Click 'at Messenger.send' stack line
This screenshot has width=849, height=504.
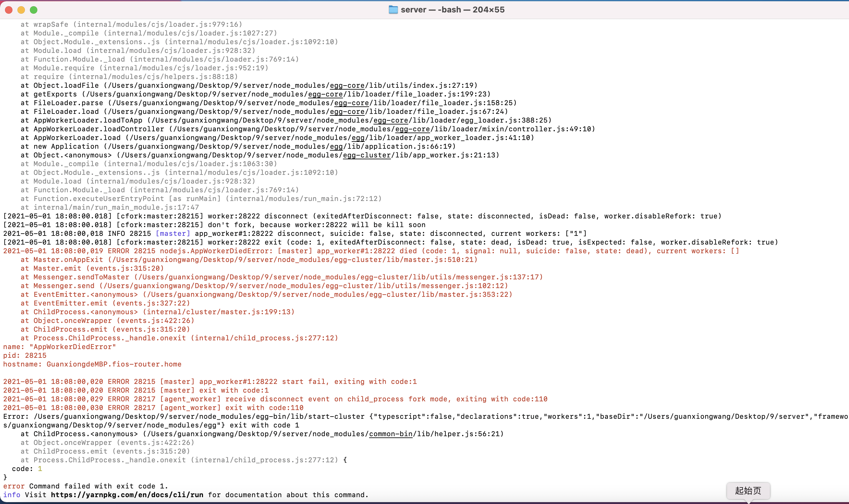(264, 286)
